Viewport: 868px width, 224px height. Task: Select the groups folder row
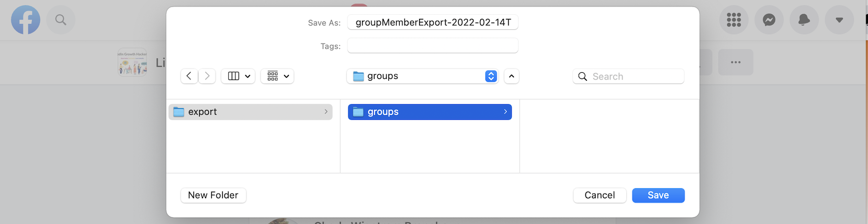click(x=430, y=112)
